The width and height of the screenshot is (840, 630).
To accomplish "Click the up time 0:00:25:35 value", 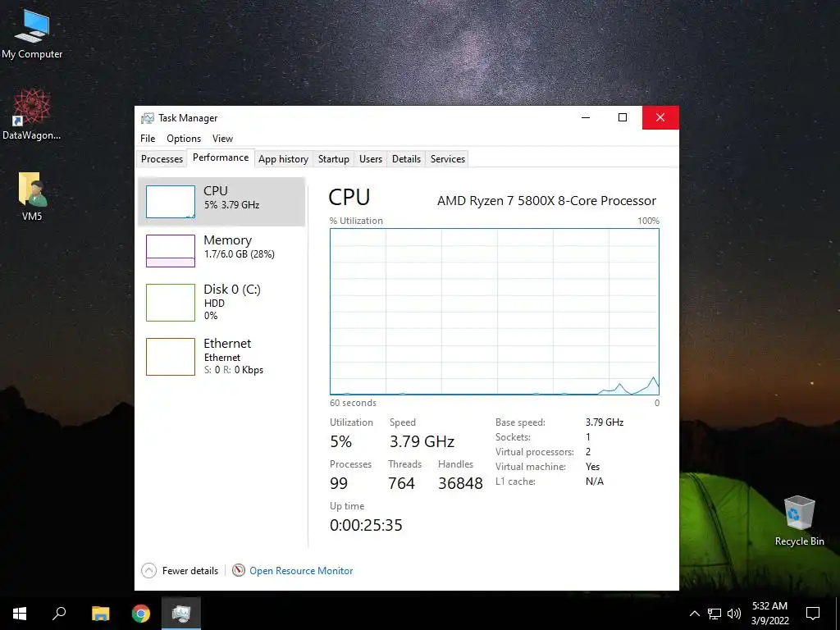I will [x=366, y=525].
